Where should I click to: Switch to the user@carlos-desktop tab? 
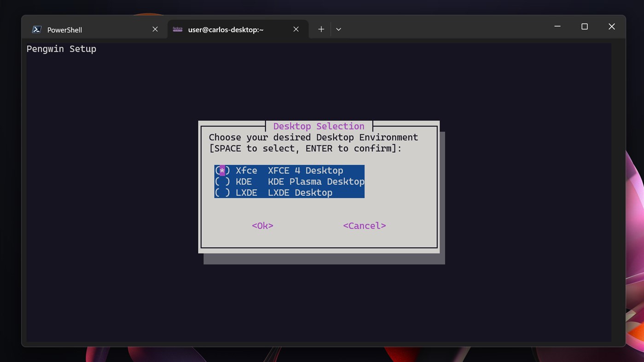(225, 29)
